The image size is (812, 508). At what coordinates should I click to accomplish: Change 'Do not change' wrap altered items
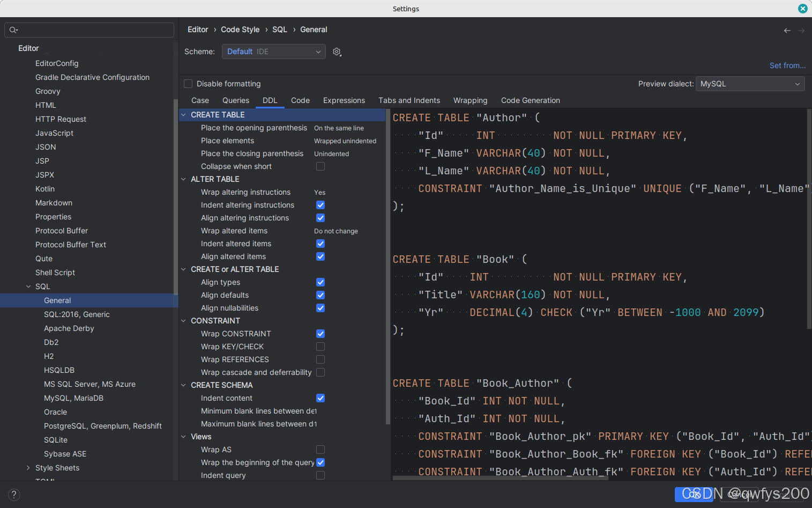tap(336, 231)
